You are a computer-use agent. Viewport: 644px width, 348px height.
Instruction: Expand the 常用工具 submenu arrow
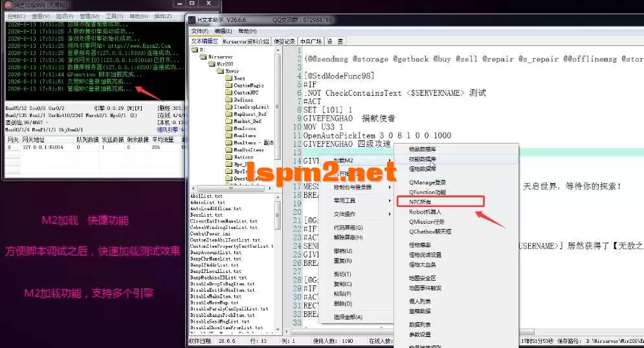pyautogui.click(x=390, y=201)
